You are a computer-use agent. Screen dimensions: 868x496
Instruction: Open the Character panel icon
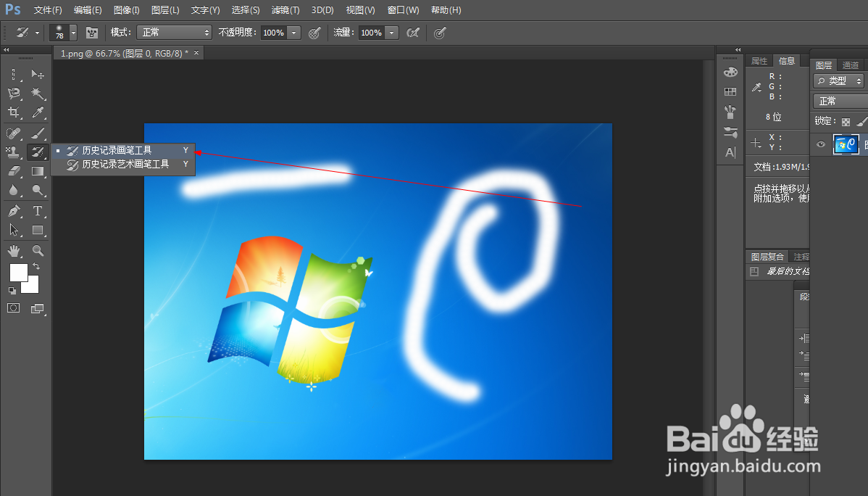tap(730, 152)
